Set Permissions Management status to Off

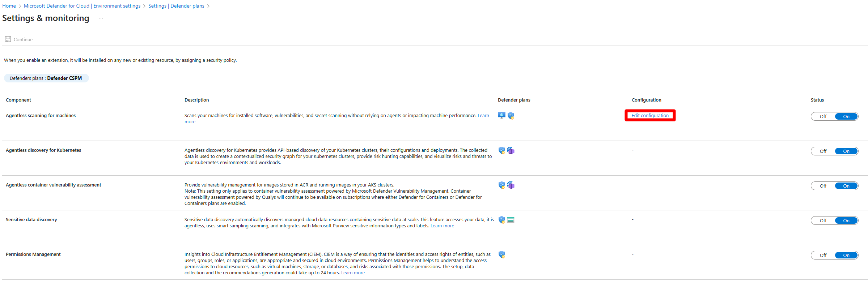pyautogui.click(x=823, y=255)
